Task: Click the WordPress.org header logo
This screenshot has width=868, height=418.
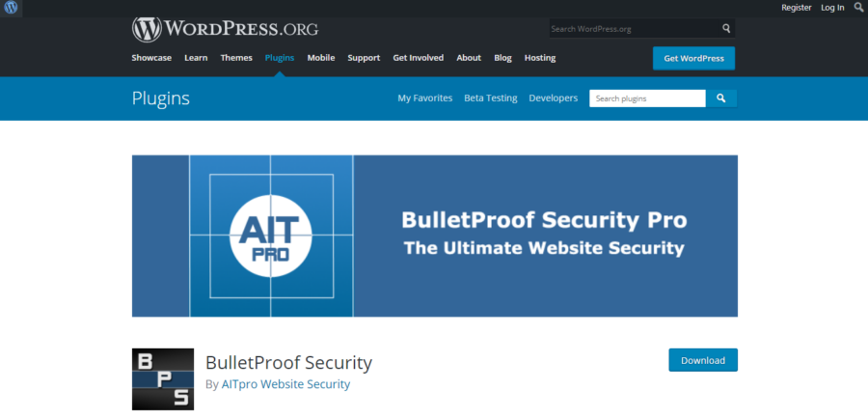Action: click(x=226, y=29)
